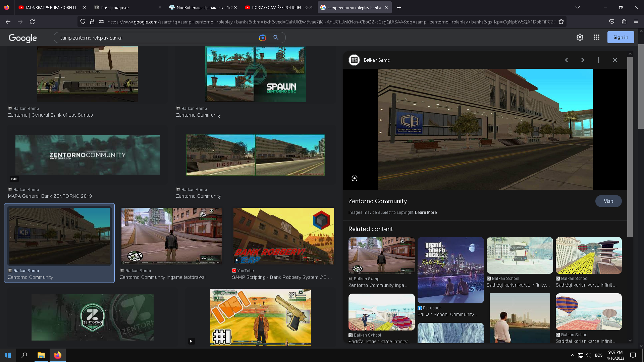
Task: Open related Balkan School Opstina map image
Action: coord(520,255)
